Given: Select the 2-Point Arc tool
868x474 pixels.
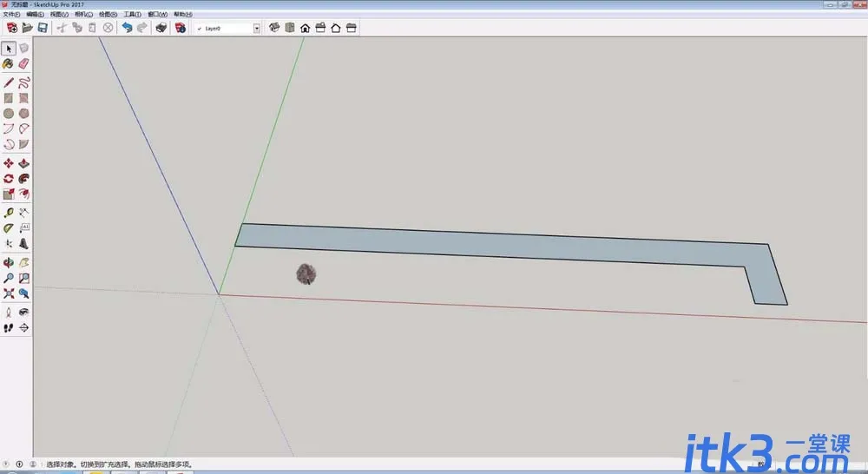Looking at the screenshot, I should click(x=23, y=129).
